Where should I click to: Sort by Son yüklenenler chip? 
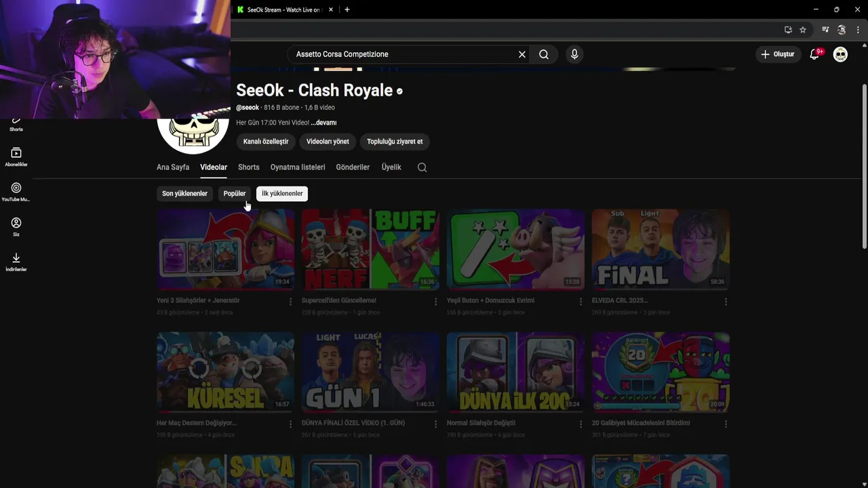184,194
